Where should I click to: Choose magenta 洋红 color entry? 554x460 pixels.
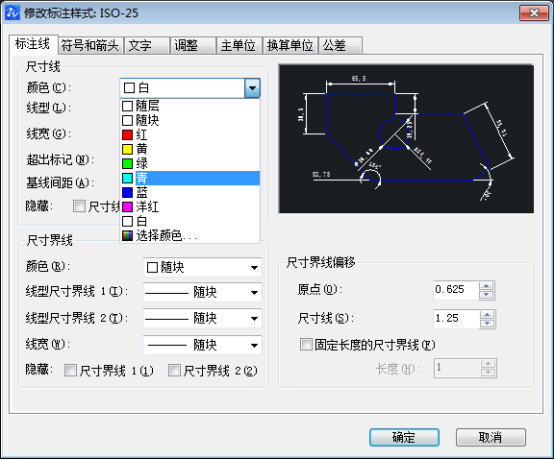click(190, 207)
